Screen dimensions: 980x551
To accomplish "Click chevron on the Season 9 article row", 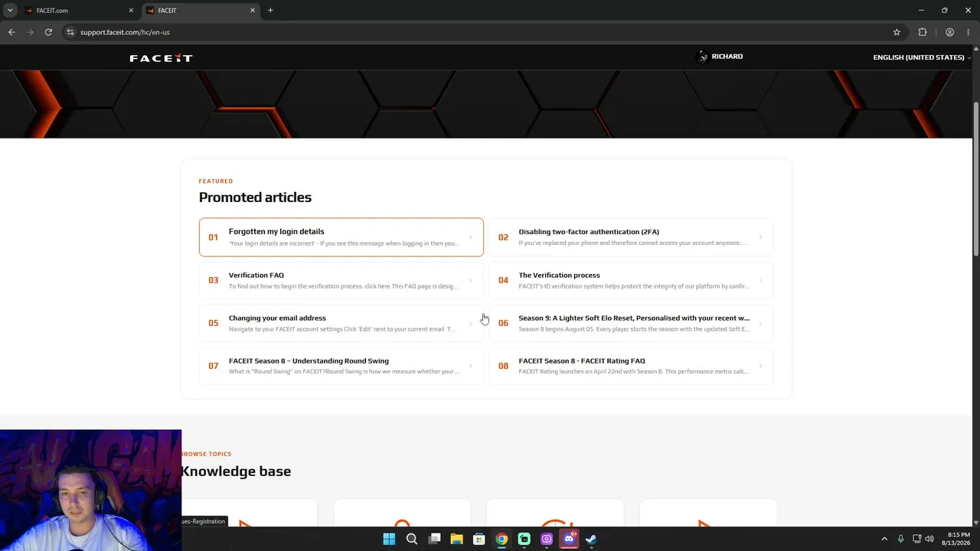I will point(760,323).
